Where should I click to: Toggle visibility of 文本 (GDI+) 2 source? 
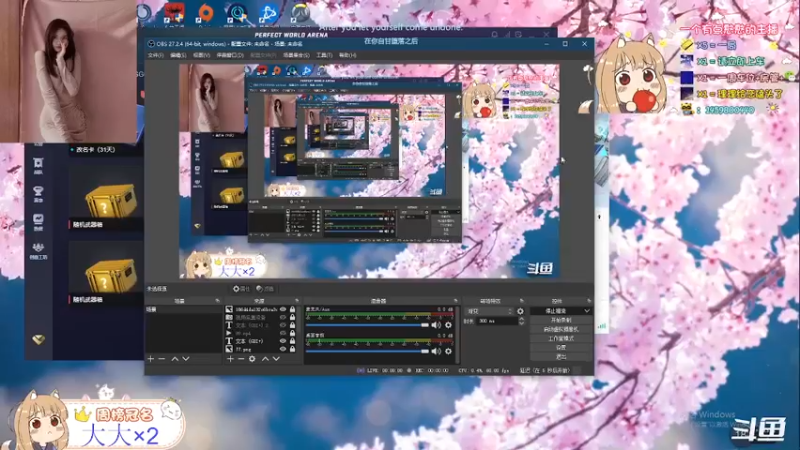click(x=283, y=325)
